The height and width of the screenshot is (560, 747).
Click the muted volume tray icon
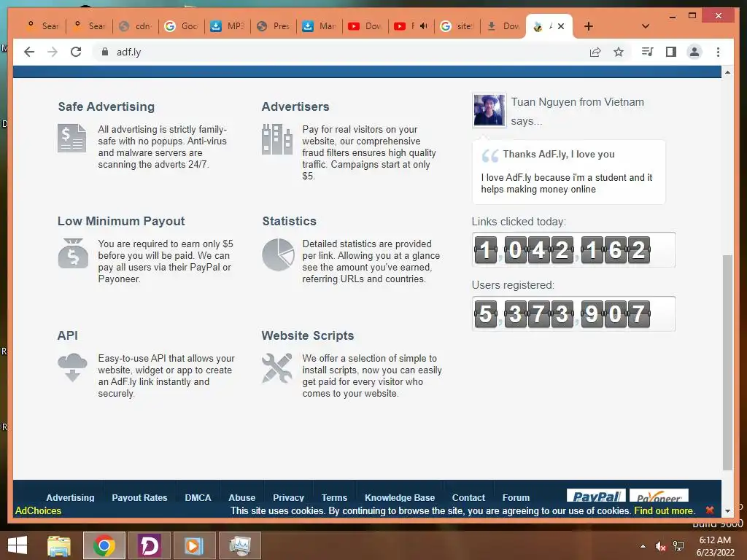tap(660, 546)
